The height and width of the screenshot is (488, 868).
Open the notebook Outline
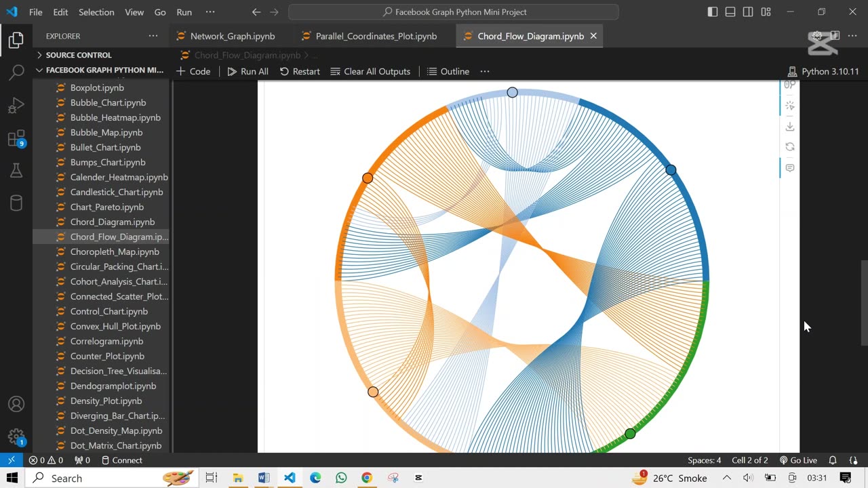tap(448, 71)
